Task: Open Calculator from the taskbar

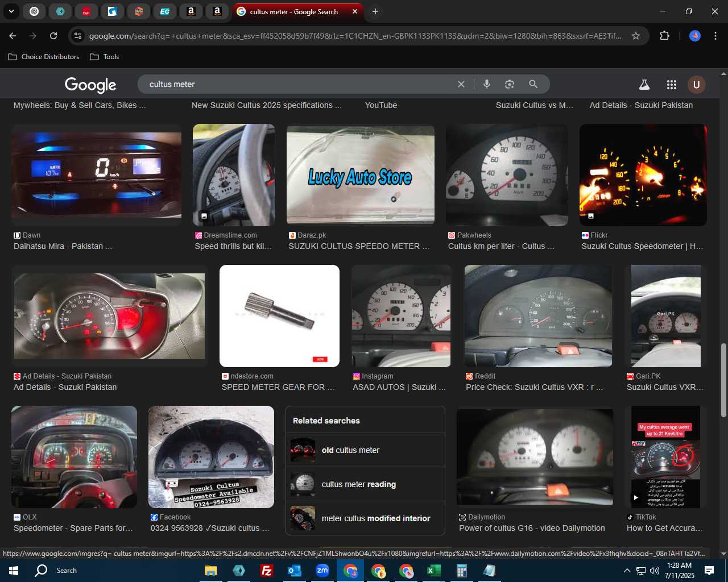Action: click(461, 571)
